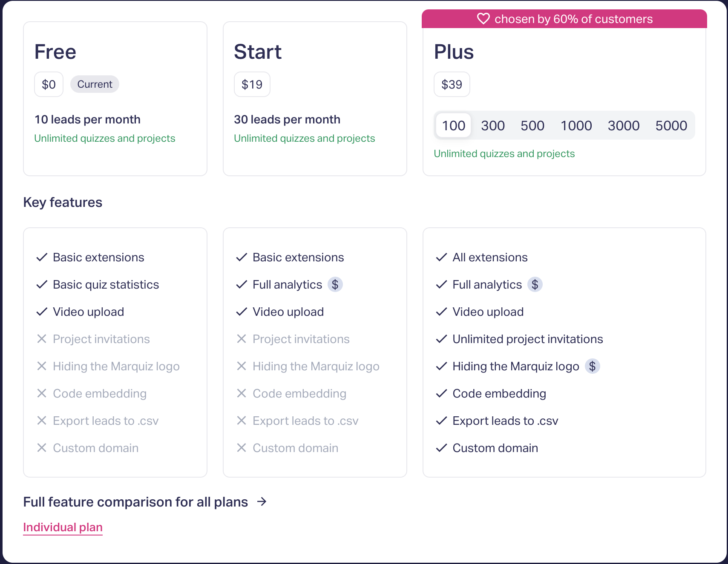The image size is (728, 564).
Task: Click X icon next to Start plan Code embedding
Action: (242, 393)
